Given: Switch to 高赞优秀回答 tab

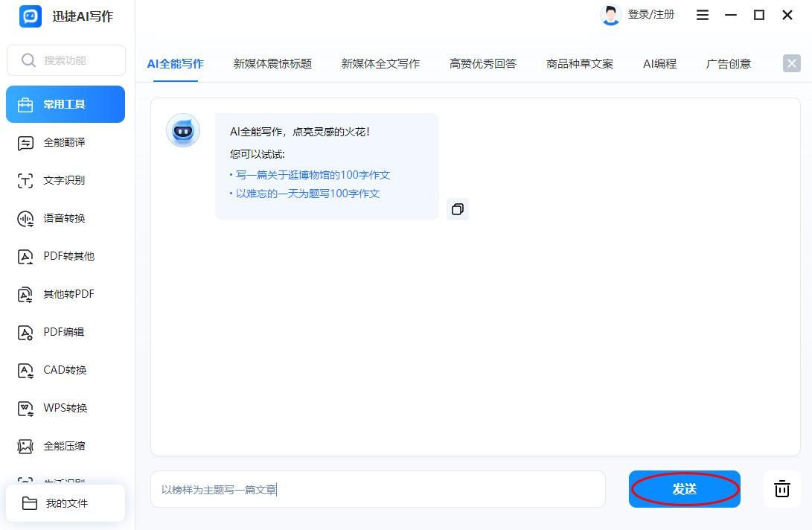Looking at the screenshot, I should click(x=483, y=64).
